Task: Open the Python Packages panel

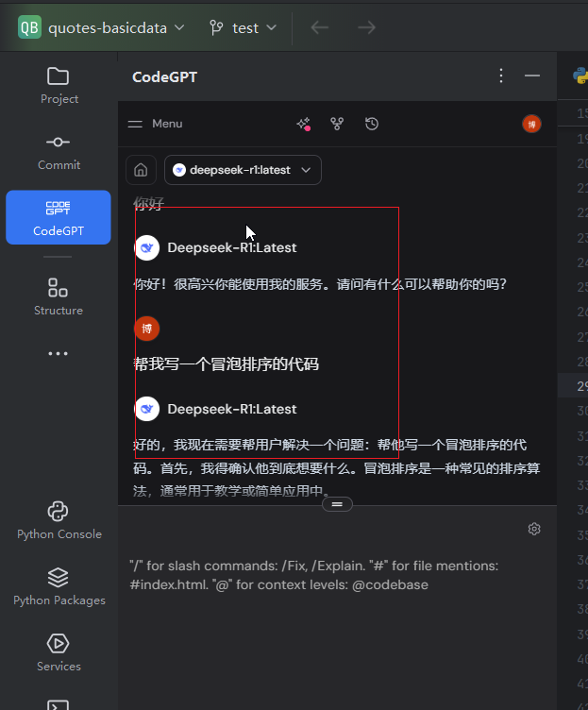Action: [x=59, y=586]
